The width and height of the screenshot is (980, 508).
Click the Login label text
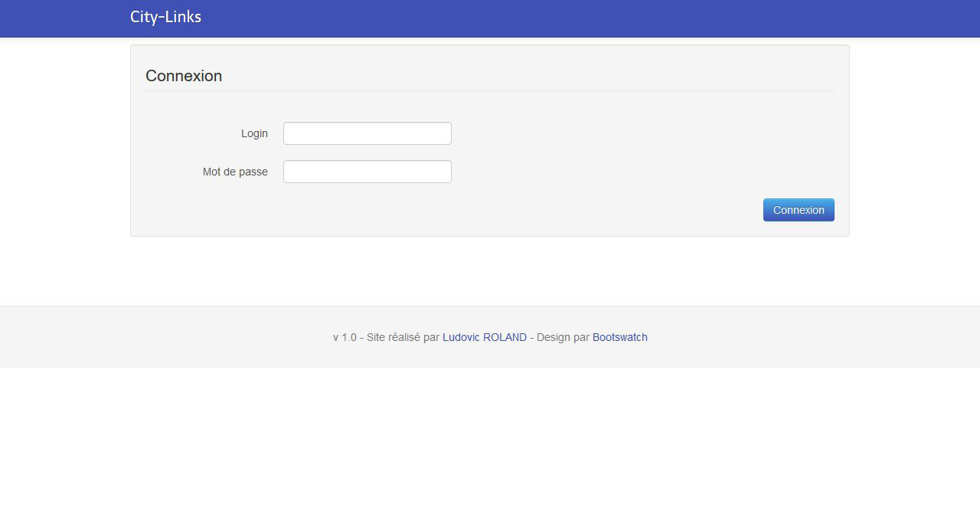(x=254, y=133)
